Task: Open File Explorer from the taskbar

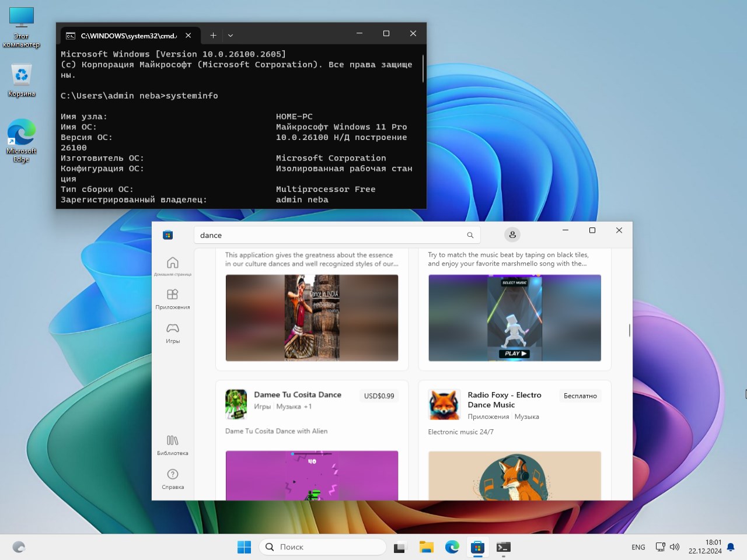Action: (426, 547)
